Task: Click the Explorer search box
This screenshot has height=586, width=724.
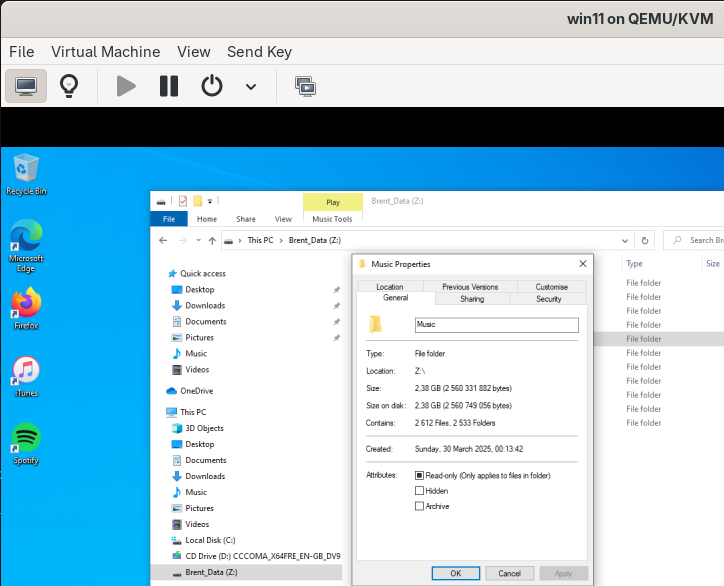Action: [694, 240]
